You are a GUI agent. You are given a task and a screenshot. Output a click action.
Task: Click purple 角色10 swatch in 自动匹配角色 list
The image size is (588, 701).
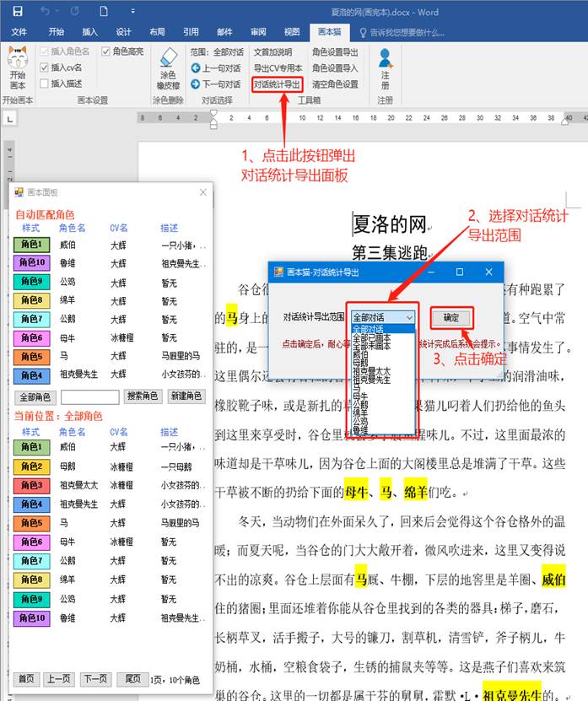pos(31,262)
